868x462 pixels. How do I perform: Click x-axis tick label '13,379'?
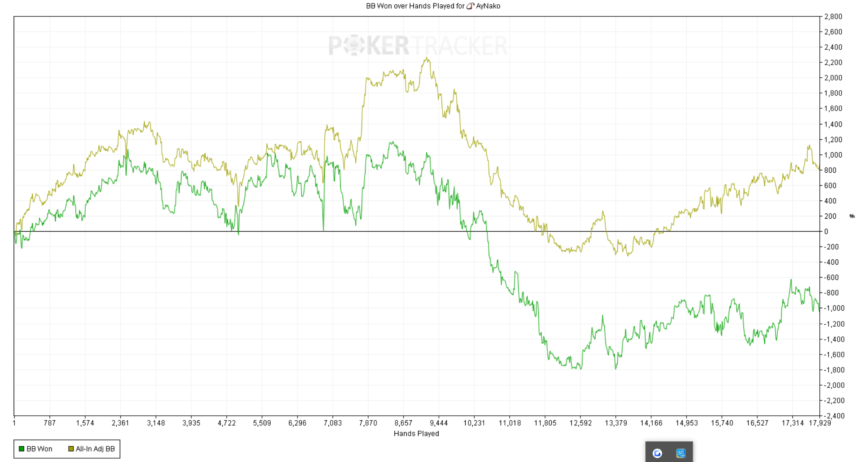point(616,423)
